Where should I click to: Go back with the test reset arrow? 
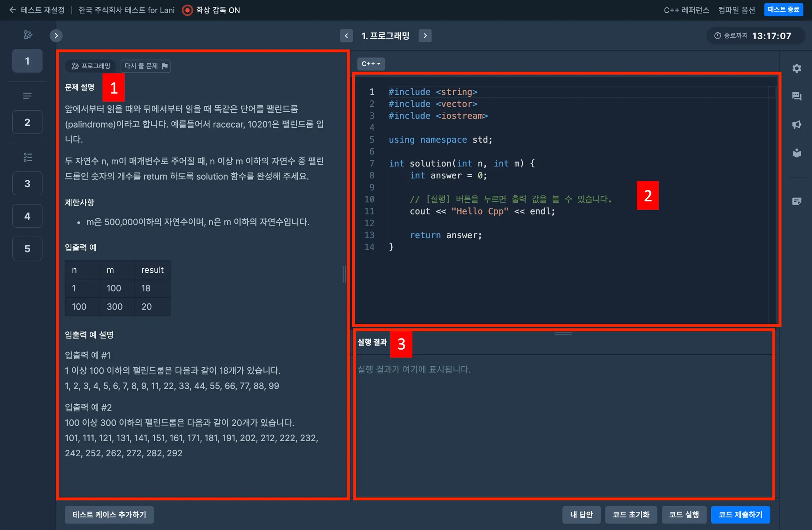tap(13, 10)
